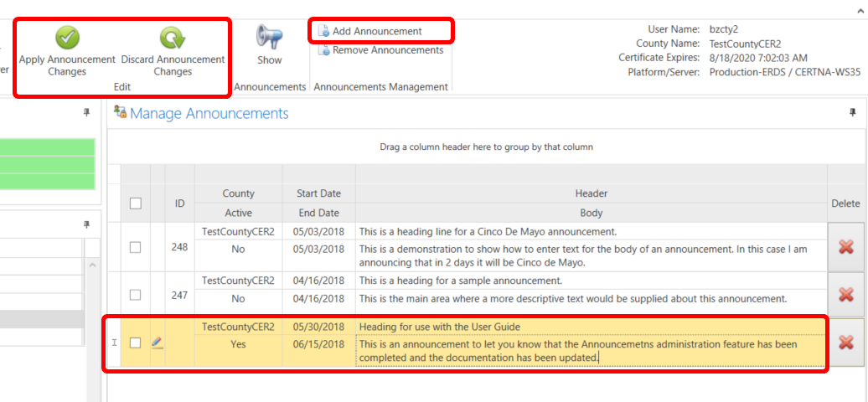This screenshot has width=868, height=402.
Task: Click Remove Announcements in the ribbon
Action: click(x=387, y=50)
